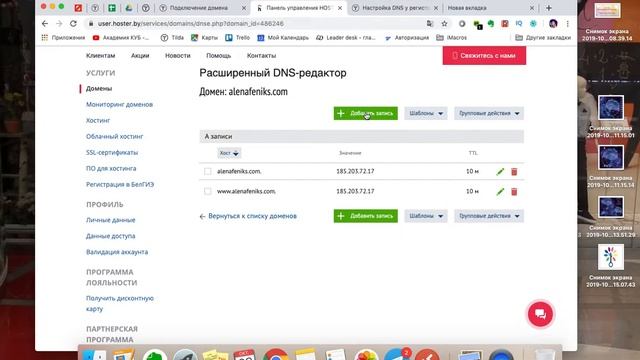Click lower Добавить запись button
640x360 pixels.
click(366, 216)
